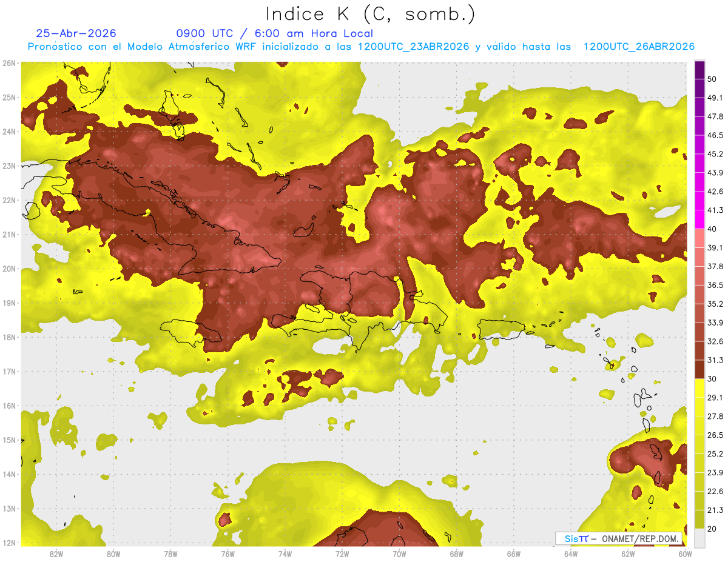Click the 82W longitude axis label
Viewport: 728px width, 562px height.
(x=56, y=554)
